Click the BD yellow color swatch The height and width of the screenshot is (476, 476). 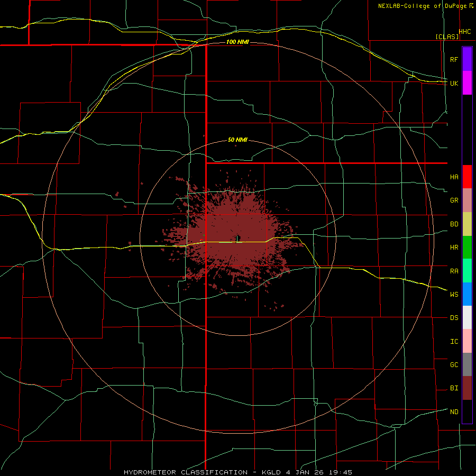(467, 224)
